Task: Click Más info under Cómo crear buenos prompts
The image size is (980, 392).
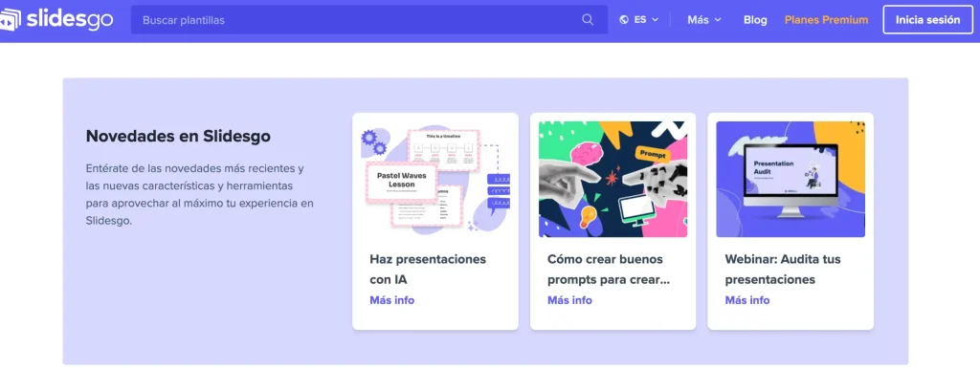Action: (569, 300)
